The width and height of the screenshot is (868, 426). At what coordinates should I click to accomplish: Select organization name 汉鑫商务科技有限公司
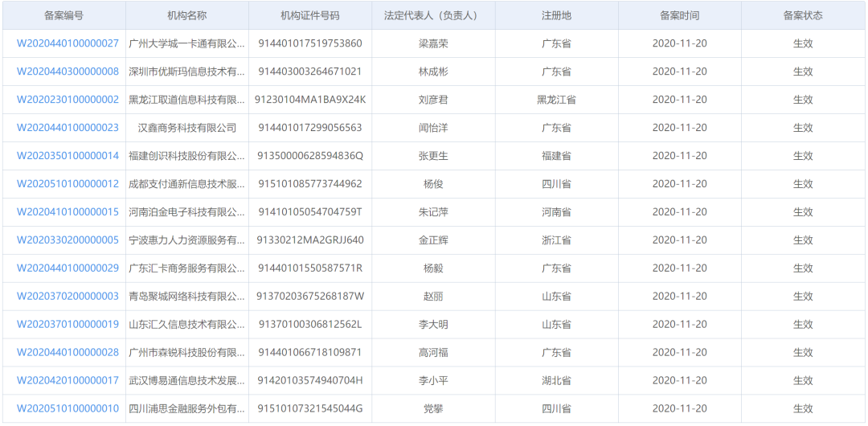coord(187,128)
